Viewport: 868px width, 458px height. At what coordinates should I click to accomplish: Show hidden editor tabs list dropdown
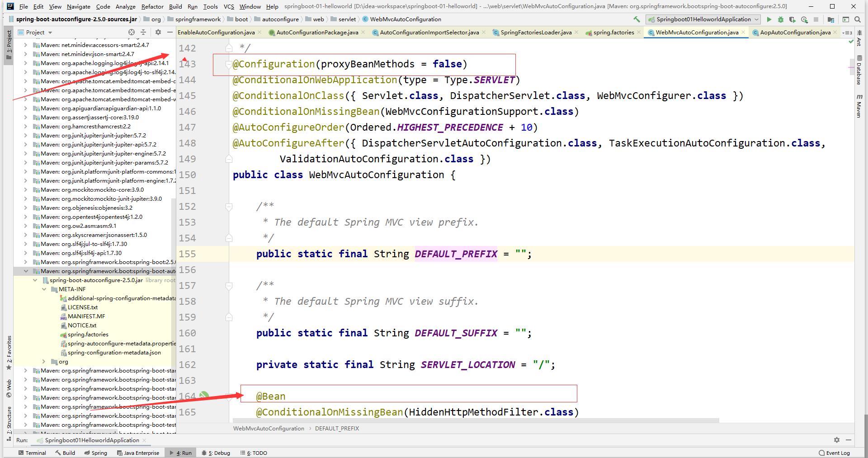847,32
